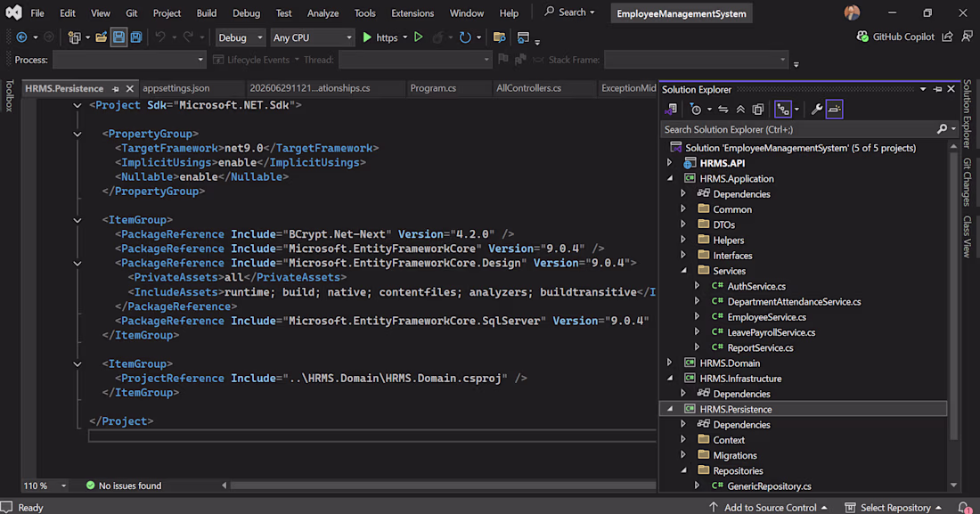Click the Search button in title bar
Image resolution: width=980 pixels, height=514 pixels.
tap(569, 12)
